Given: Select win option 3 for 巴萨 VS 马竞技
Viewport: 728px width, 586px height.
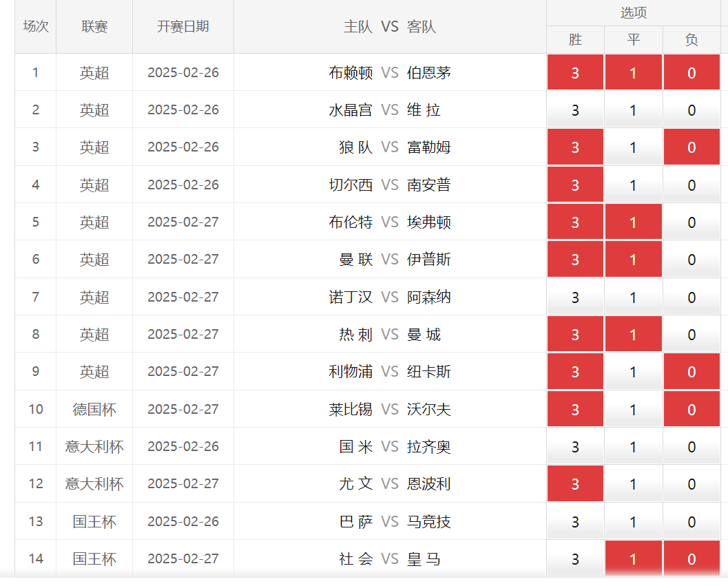Looking at the screenshot, I should coord(575,521).
